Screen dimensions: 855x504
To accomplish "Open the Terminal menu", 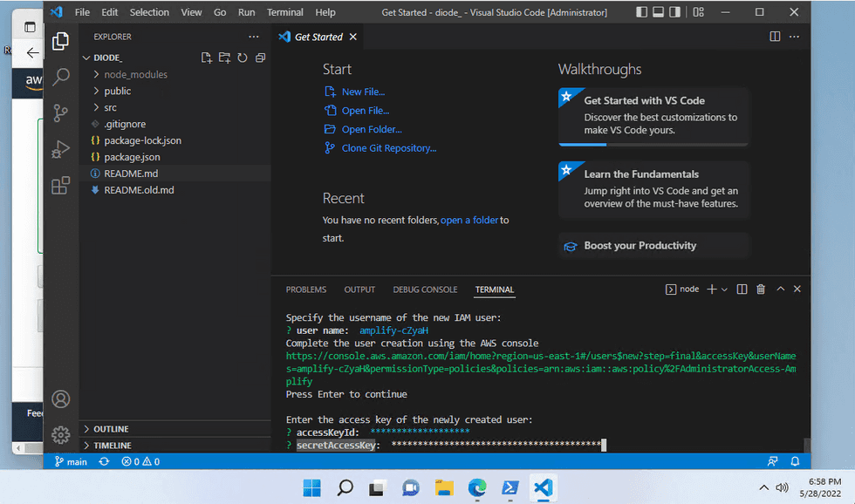I will click(285, 12).
